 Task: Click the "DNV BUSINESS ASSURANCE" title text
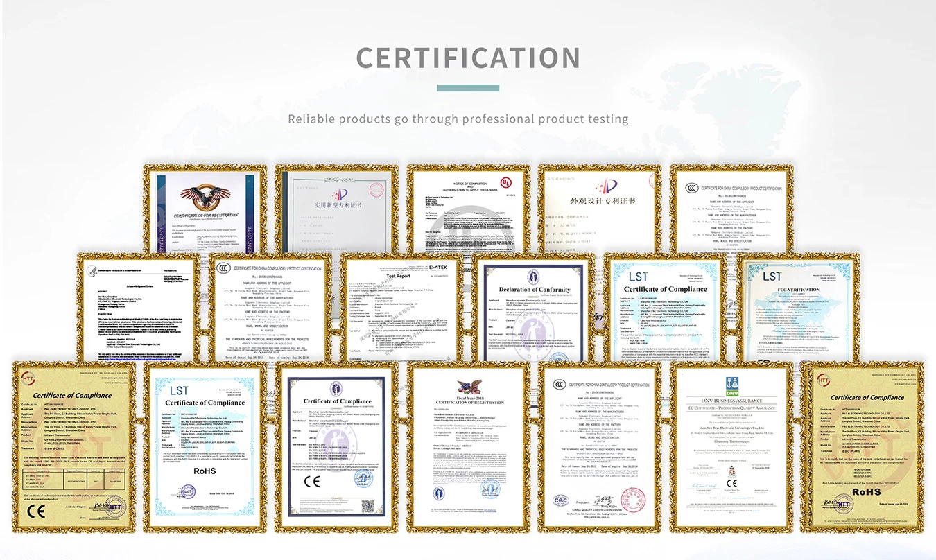click(x=732, y=401)
